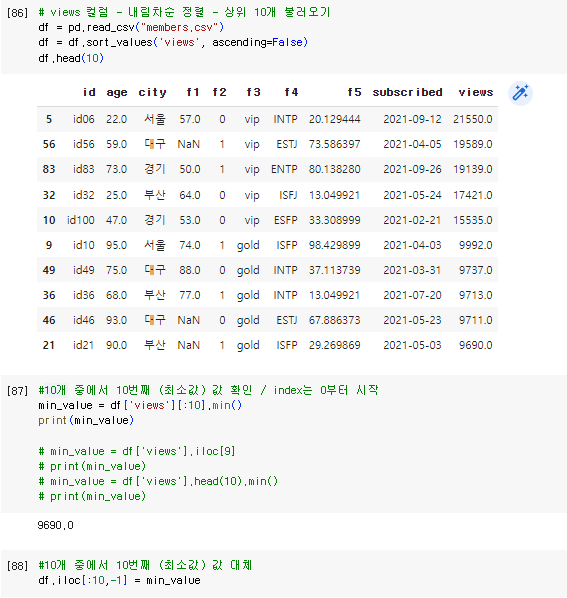
Task: Click the id100 cell
Action: tap(80, 220)
